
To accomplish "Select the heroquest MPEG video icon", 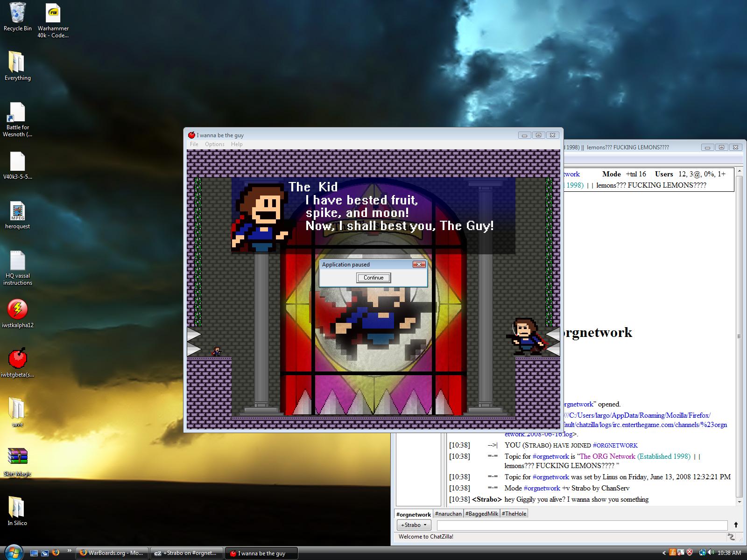I will pos(17,216).
